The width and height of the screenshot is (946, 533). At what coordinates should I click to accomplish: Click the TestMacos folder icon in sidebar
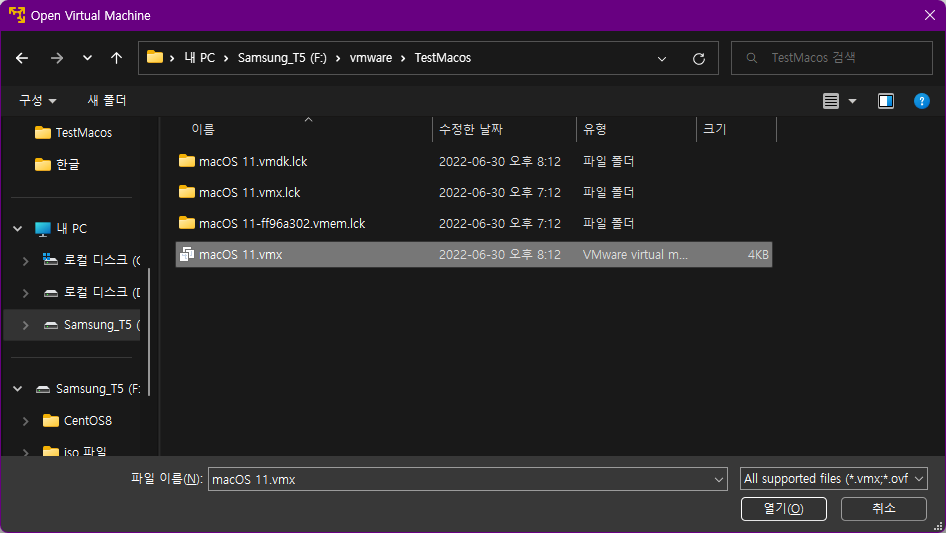tap(43, 132)
